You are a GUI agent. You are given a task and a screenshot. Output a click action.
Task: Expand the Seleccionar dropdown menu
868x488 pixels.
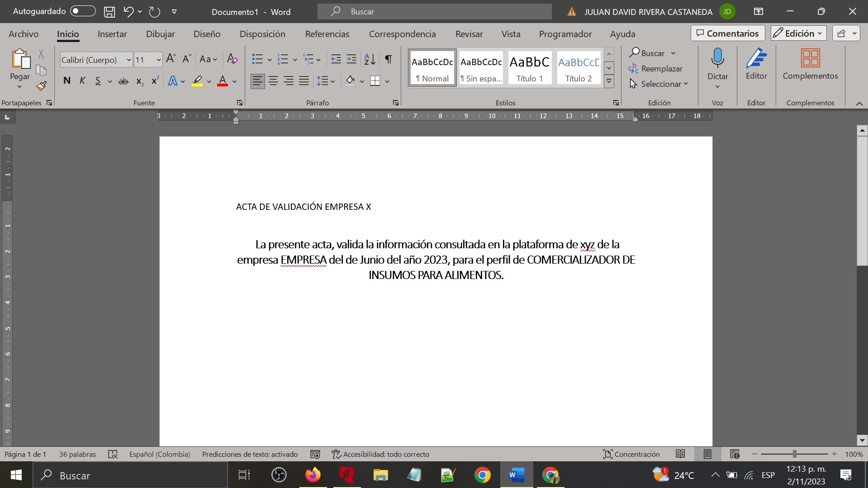[659, 84]
